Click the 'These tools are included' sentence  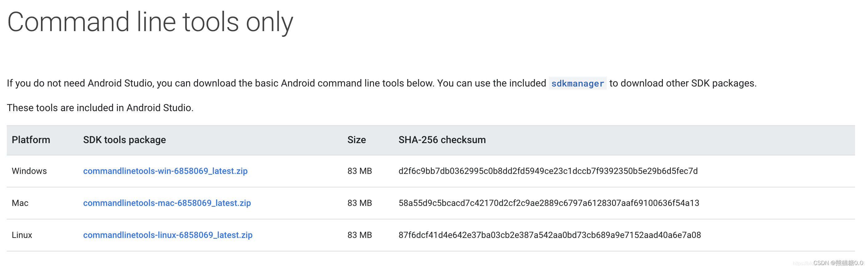[x=100, y=108]
